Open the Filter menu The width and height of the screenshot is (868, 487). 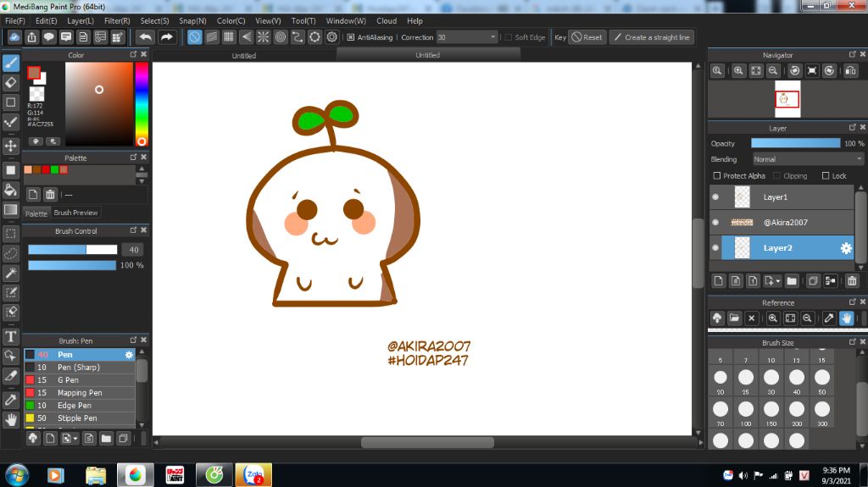pos(117,20)
